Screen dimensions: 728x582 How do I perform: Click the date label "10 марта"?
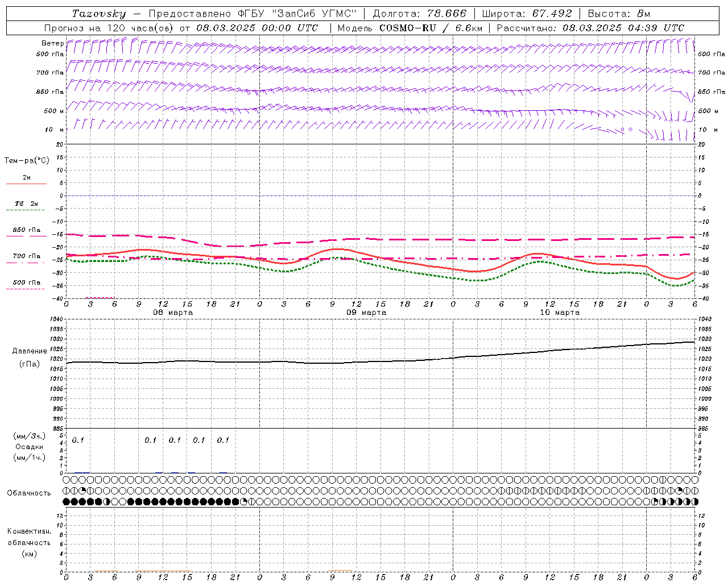tap(560, 313)
